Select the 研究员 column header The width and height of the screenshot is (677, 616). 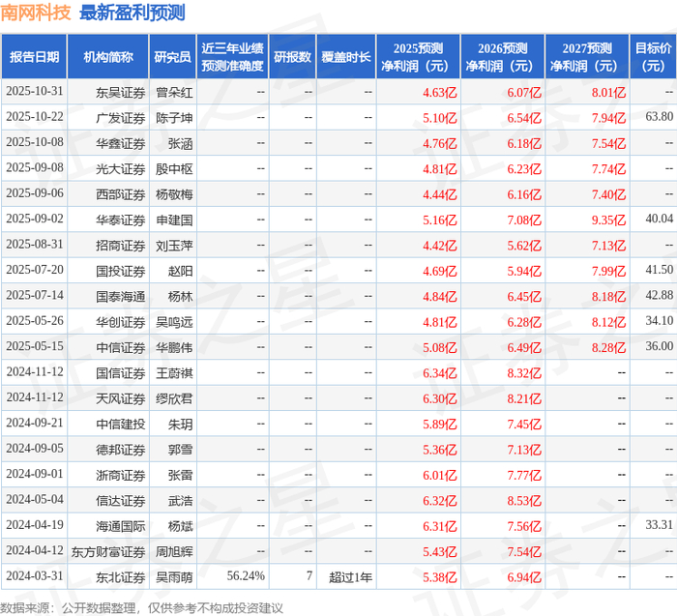pyautogui.click(x=173, y=57)
